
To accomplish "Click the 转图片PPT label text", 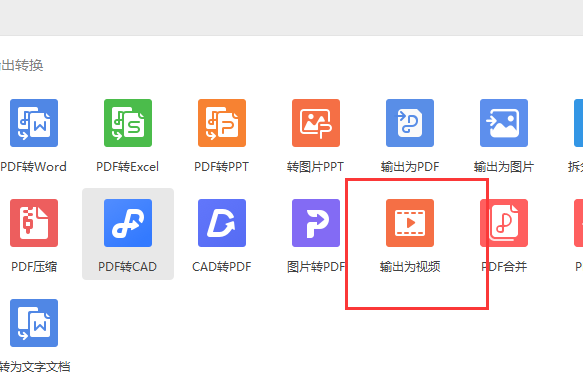I will [x=315, y=167].
